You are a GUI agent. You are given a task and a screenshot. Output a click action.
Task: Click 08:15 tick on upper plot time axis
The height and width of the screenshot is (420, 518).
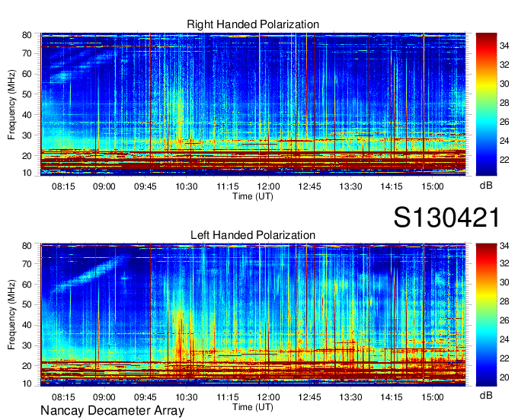coord(63,186)
